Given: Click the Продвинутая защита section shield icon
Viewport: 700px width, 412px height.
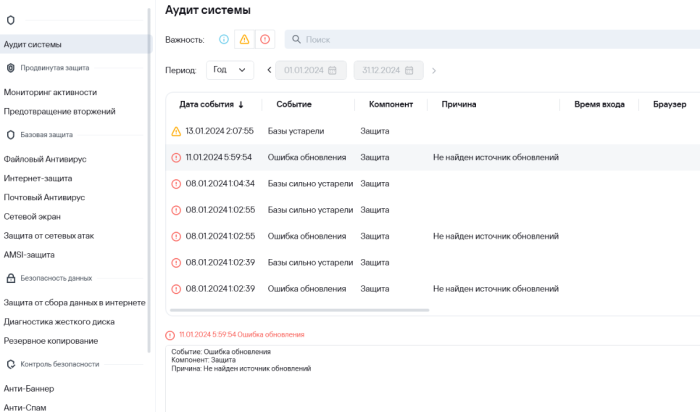Looking at the screenshot, I should coord(10,68).
